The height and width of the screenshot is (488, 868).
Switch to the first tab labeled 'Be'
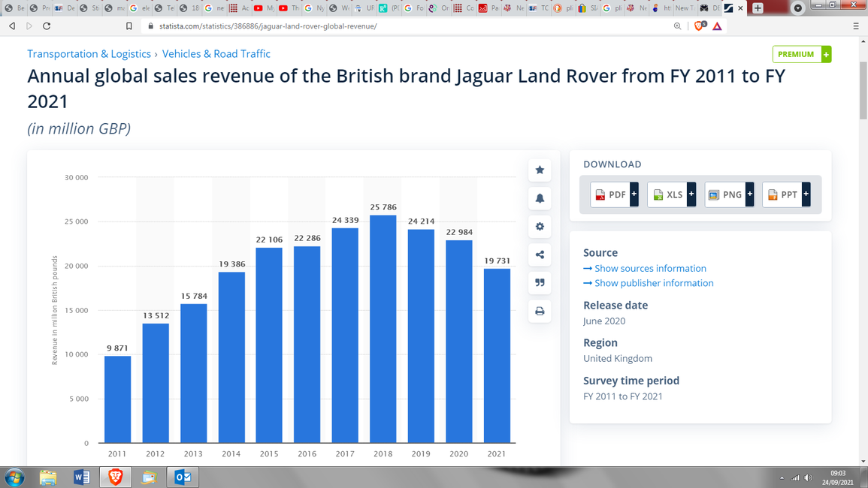click(x=14, y=8)
